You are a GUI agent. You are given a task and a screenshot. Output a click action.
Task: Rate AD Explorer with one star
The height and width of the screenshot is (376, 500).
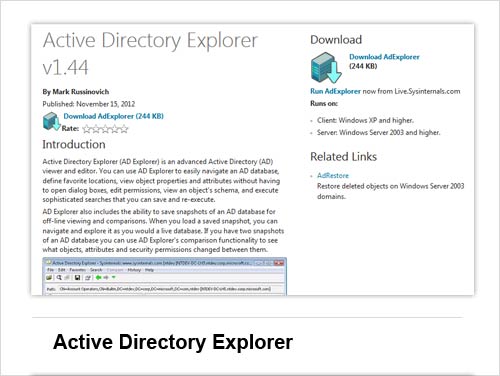pyautogui.click(x=86, y=129)
